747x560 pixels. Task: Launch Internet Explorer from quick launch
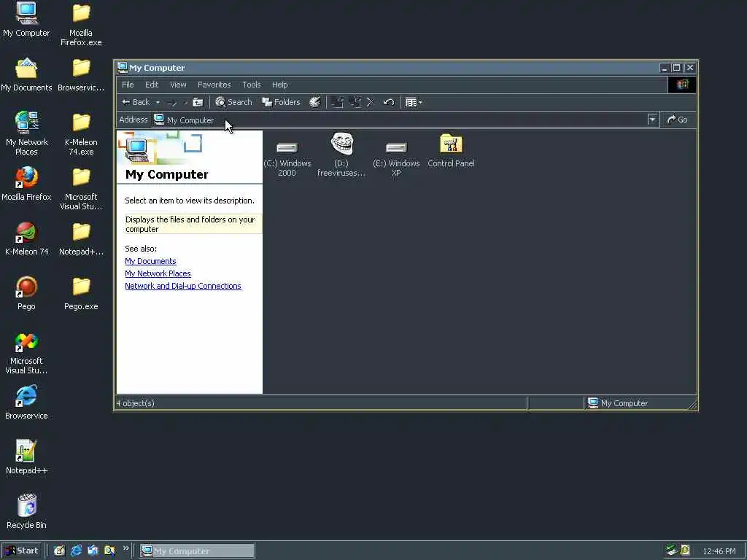point(76,551)
